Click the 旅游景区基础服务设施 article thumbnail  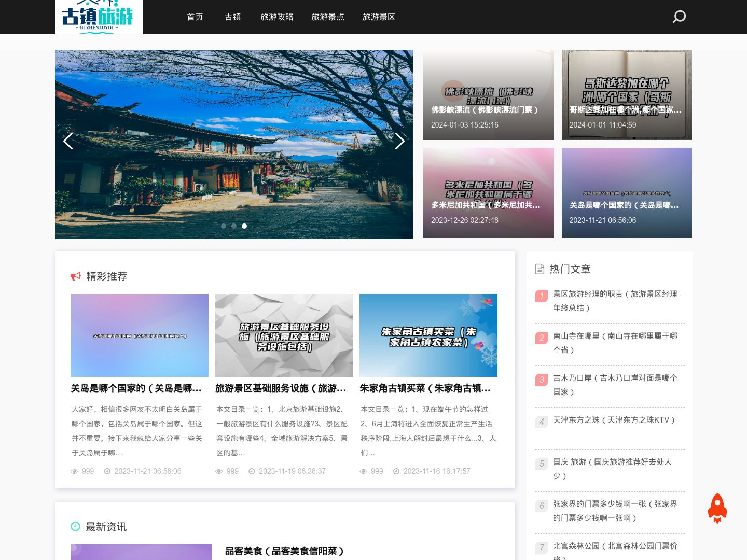pos(284,335)
